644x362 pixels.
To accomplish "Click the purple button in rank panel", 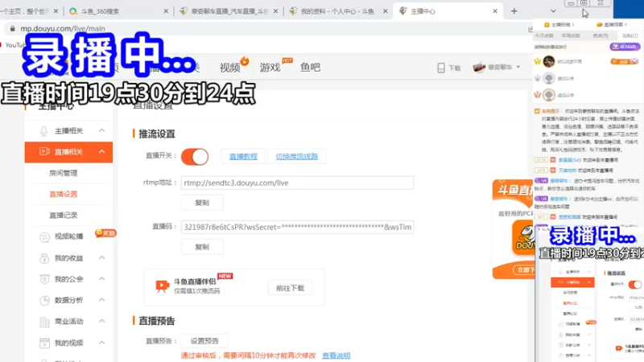I will (x=625, y=47).
